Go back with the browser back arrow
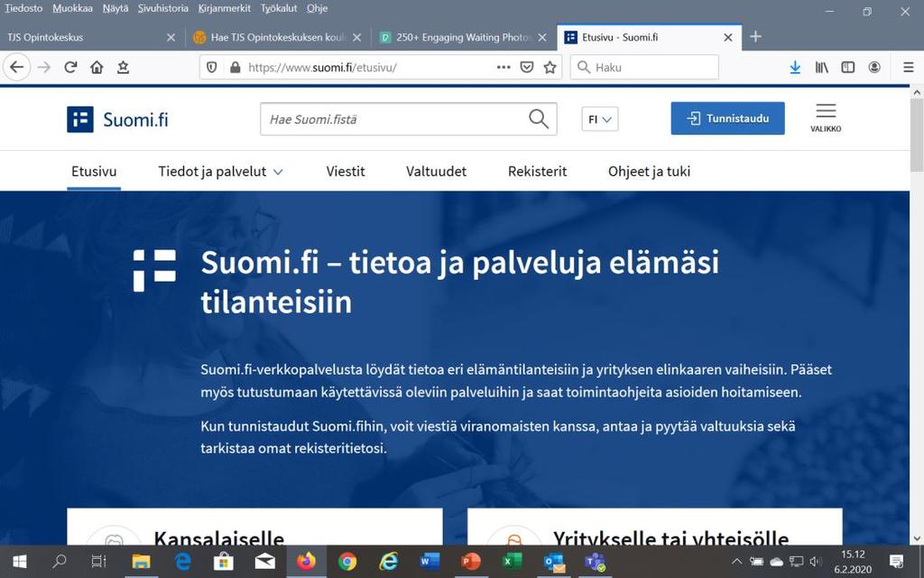The width and height of the screenshot is (924, 578). click(x=16, y=67)
